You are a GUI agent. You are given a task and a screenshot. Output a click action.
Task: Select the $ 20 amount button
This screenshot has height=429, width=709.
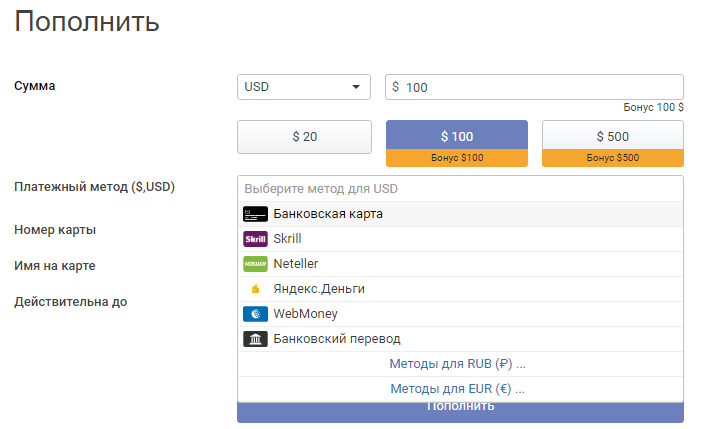pos(304,137)
